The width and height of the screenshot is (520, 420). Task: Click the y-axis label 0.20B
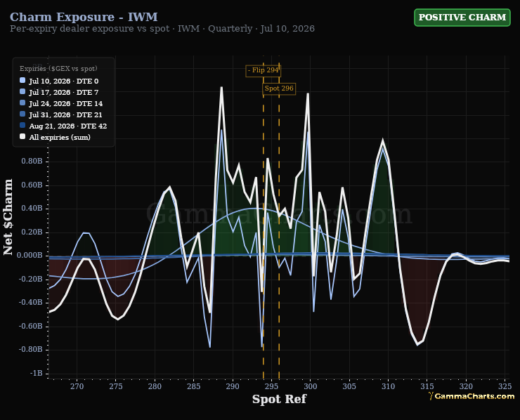point(32,232)
